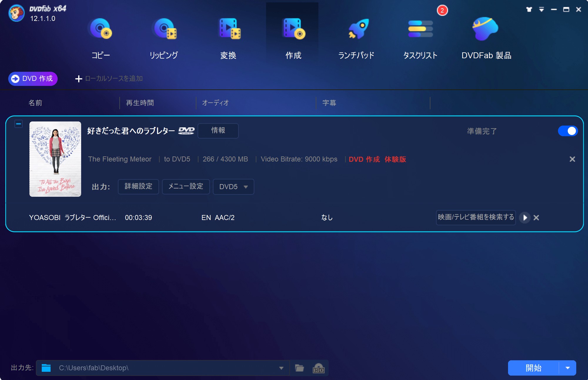588x380 pixels.
Task: Open the Copy (コピー) module
Action: [101, 39]
